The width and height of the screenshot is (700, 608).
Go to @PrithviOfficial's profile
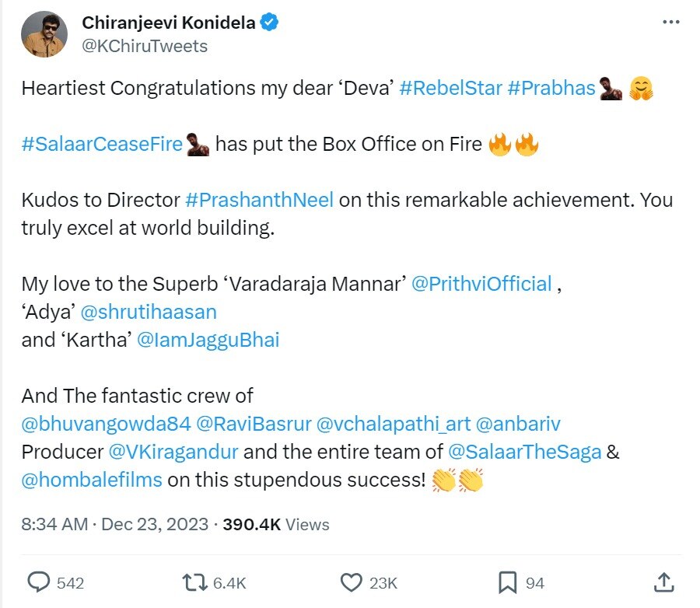[x=481, y=284]
